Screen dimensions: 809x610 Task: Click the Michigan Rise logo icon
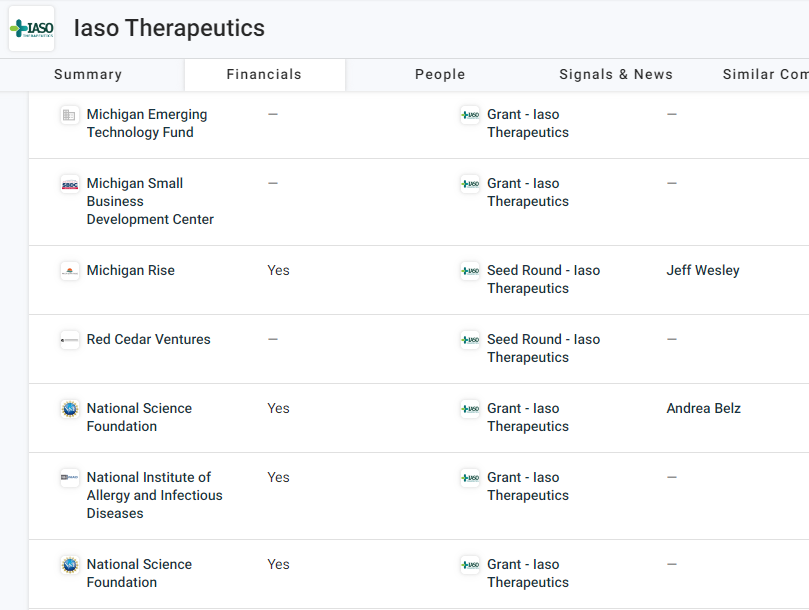tap(69, 271)
